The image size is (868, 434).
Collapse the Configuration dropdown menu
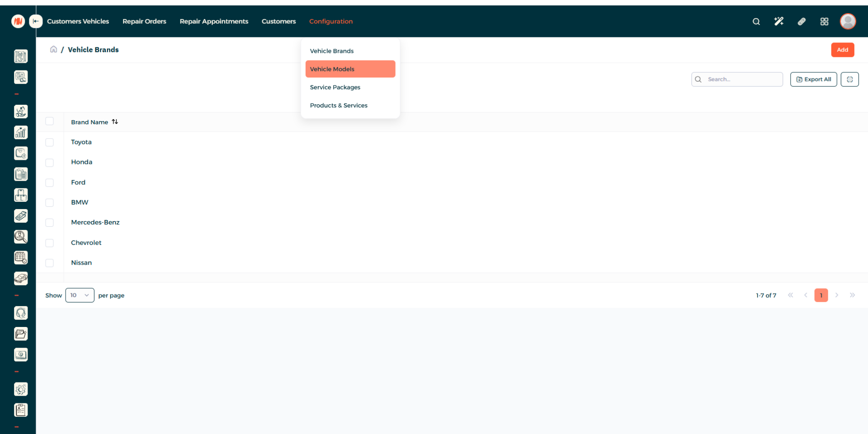[x=330, y=21]
